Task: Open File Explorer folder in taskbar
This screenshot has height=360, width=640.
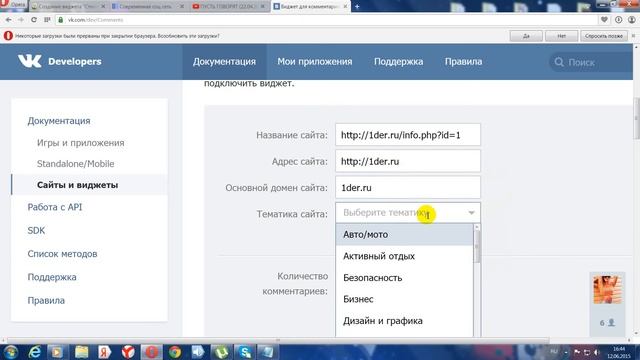Action: pyautogui.click(x=81, y=352)
